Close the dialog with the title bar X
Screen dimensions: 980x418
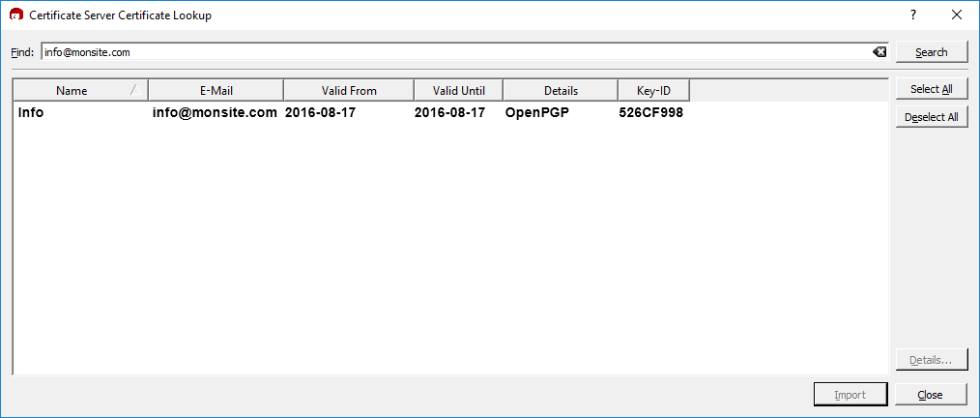(956, 15)
